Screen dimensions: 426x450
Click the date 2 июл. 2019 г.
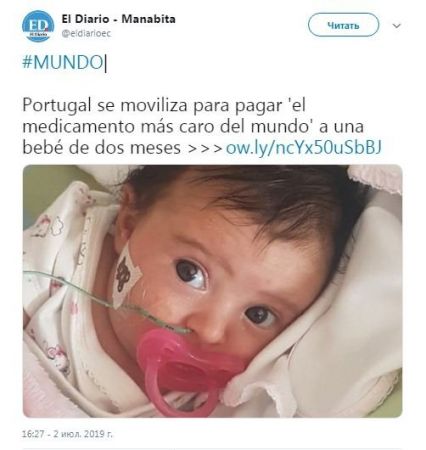[x=83, y=434]
